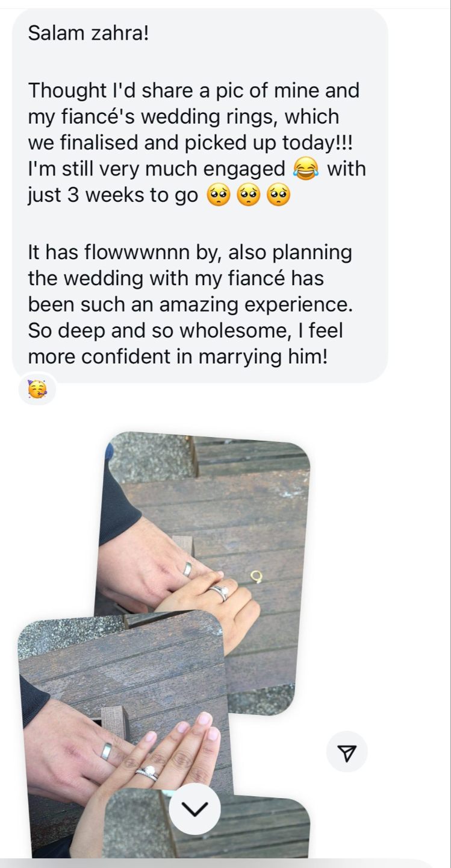451x868 pixels.
Task: Click the middle pleading-face emoji in the row
Action: click(249, 197)
